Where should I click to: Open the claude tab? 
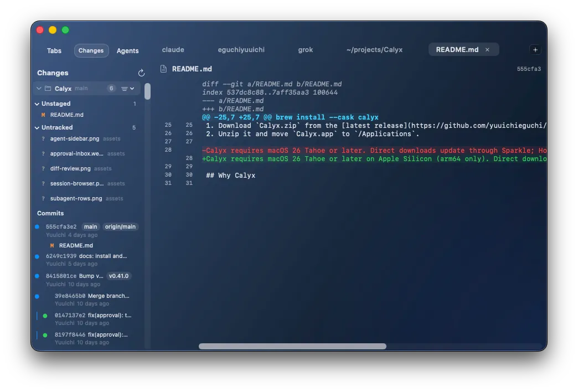pyautogui.click(x=173, y=50)
